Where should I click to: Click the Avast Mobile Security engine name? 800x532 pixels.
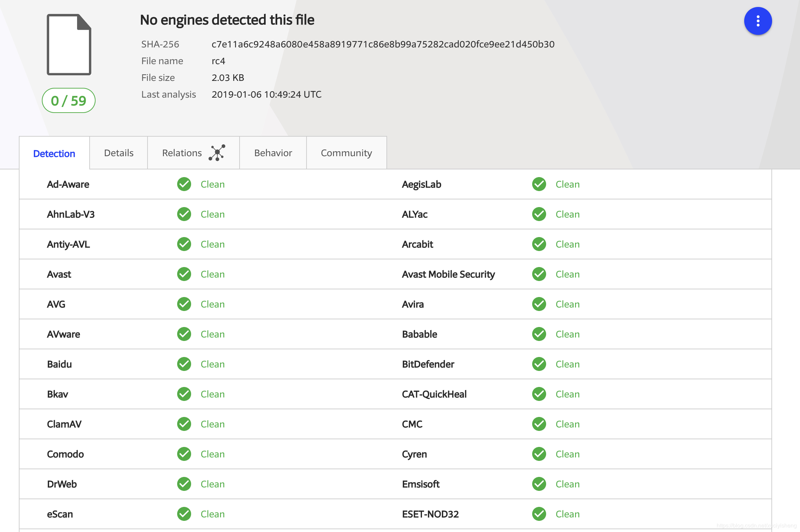coord(448,274)
